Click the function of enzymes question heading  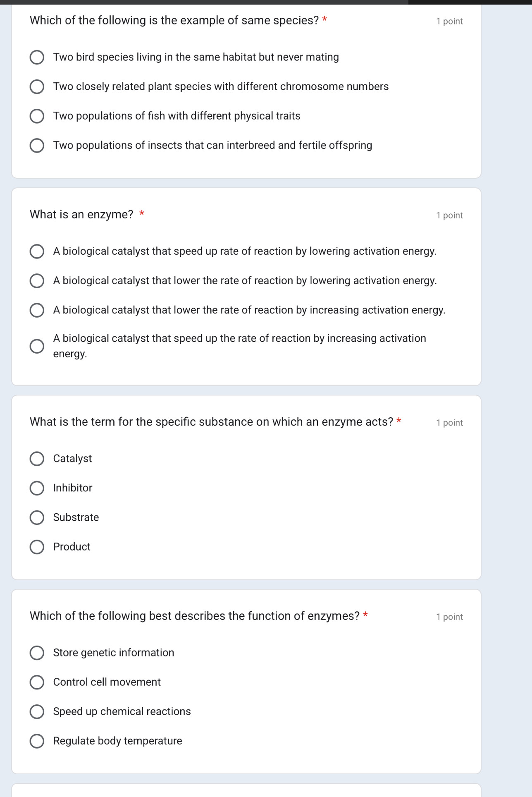pos(194,616)
